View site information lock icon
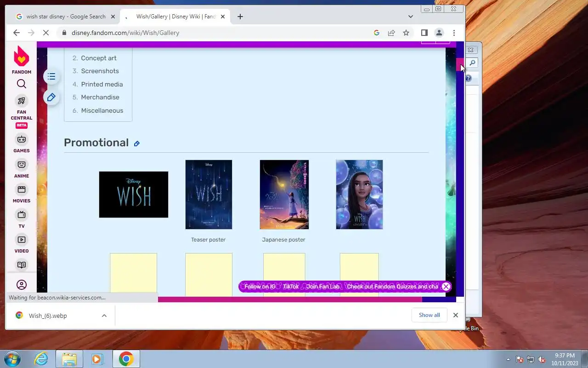Image resolution: width=588 pixels, height=368 pixels. 64,33
